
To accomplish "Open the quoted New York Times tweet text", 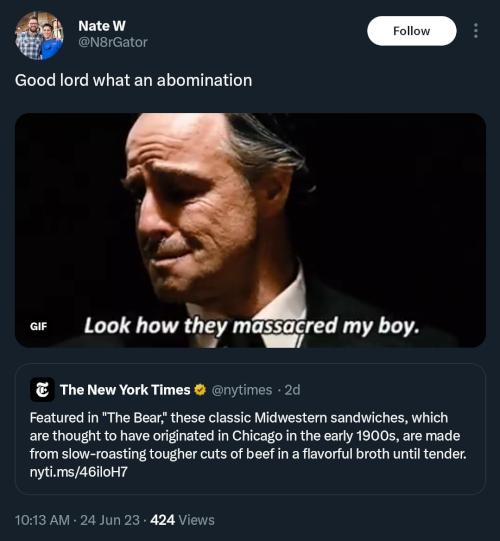I will pyautogui.click(x=248, y=445).
